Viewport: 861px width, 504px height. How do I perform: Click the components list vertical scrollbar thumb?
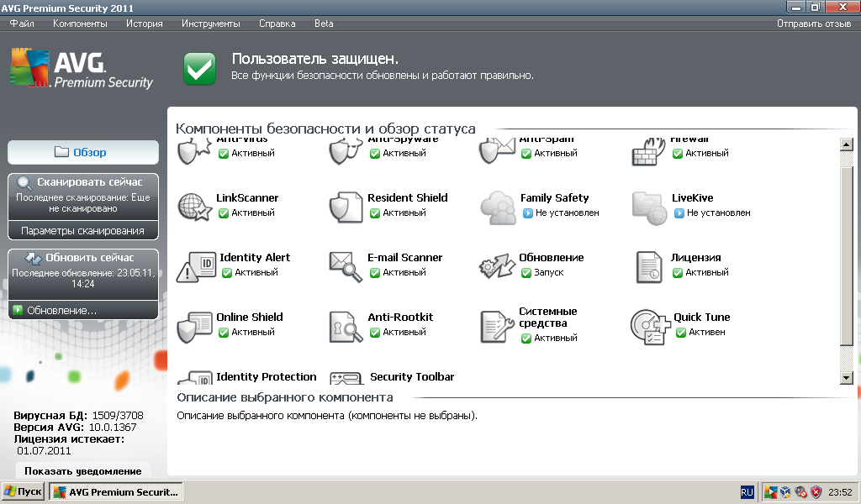pyautogui.click(x=846, y=255)
